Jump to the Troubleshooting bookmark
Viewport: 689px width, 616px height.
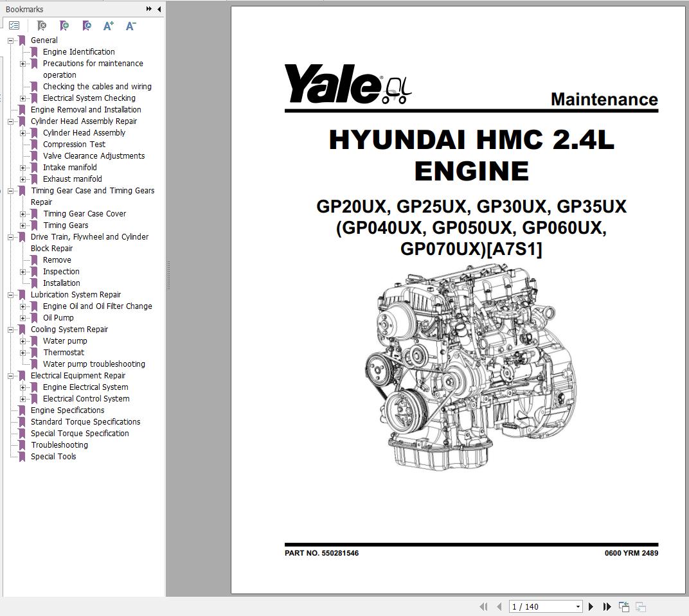[59, 444]
